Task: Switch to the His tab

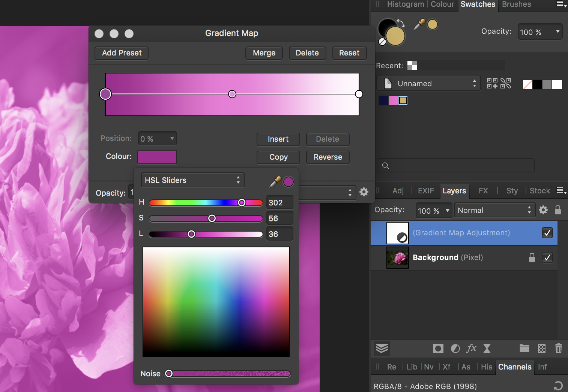Action: point(486,367)
